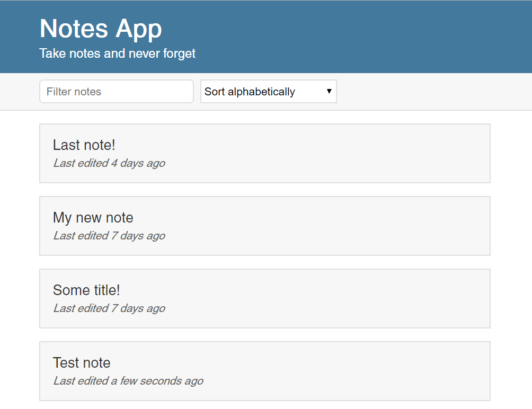Click the 'My new note' title text
This screenshot has width=532, height=409.
click(93, 218)
